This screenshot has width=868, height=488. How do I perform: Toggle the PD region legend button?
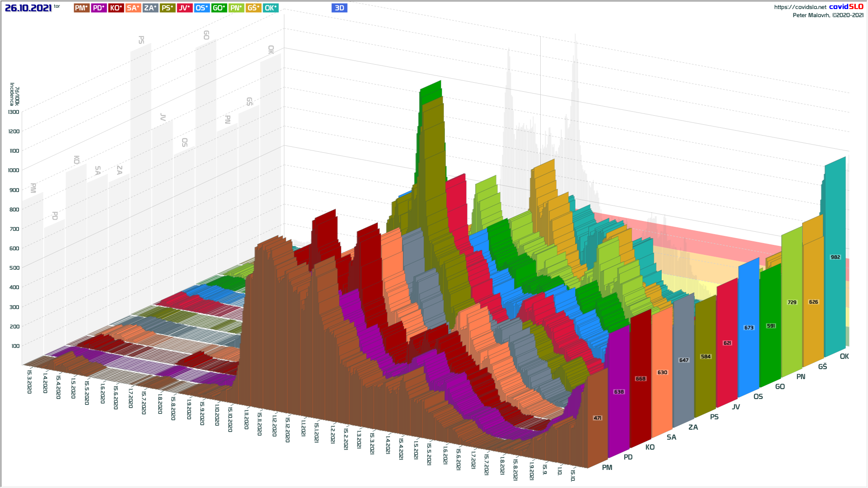point(99,8)
